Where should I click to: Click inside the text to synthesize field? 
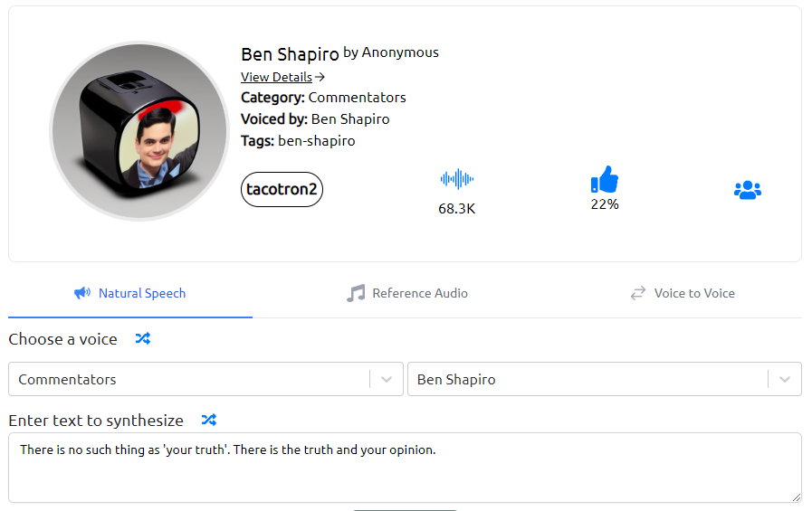point(405,468)
